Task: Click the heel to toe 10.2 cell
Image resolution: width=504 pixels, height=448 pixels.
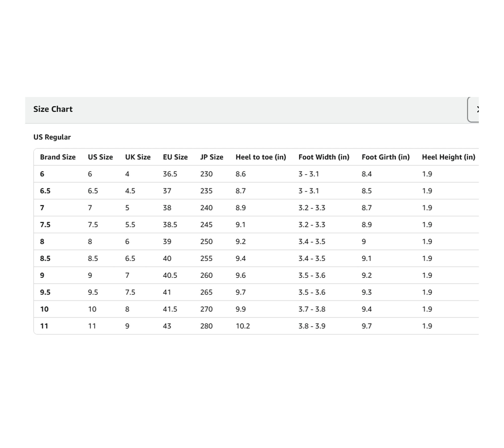Action: (x=243, y=326)
